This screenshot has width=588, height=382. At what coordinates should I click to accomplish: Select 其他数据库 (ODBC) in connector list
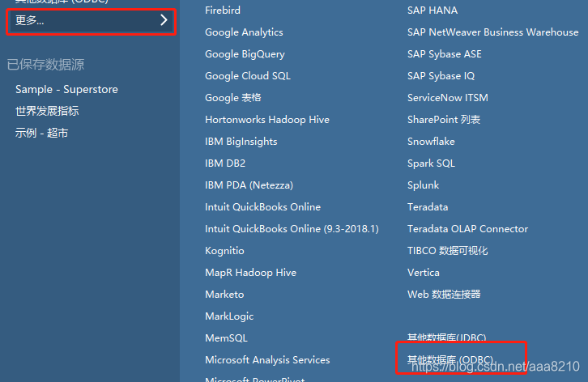point(450,359)
